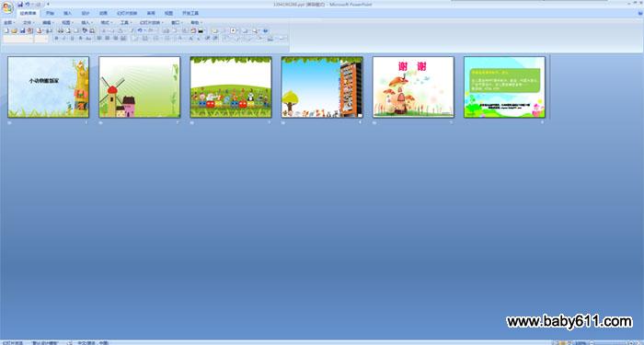Click the Undo arrow in quick access toolbar
Image resolution: width=644 pixels, height=345 pixels.
click(x=27, y=4)
